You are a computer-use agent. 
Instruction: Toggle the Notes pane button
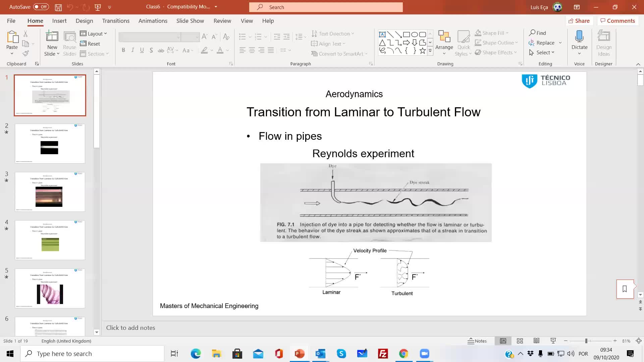[x=477, y=341]
